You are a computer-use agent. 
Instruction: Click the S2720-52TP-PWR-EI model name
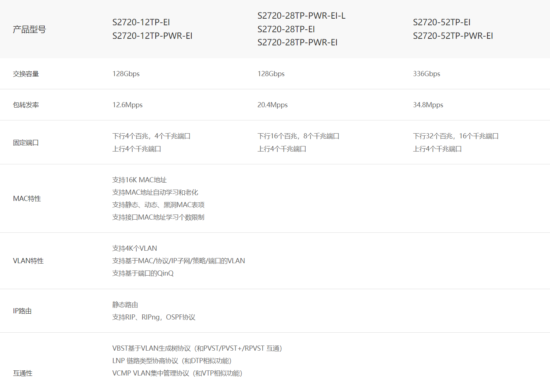coord(453,36)
